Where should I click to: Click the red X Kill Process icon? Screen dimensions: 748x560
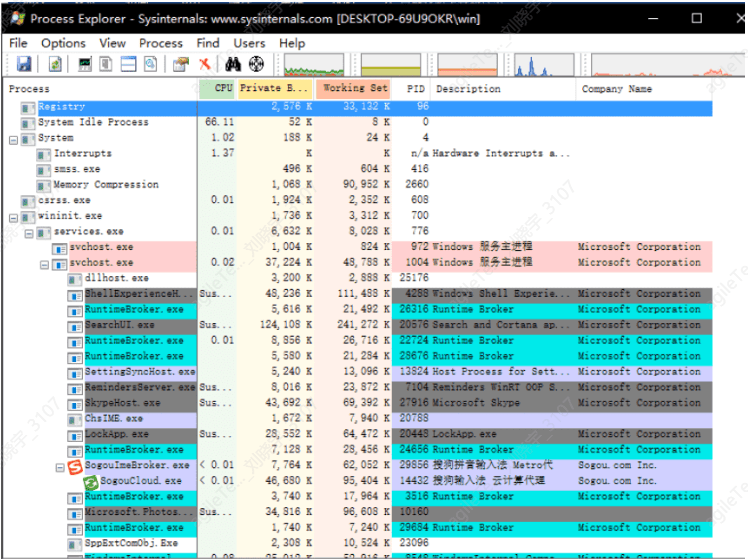point(205,64)
